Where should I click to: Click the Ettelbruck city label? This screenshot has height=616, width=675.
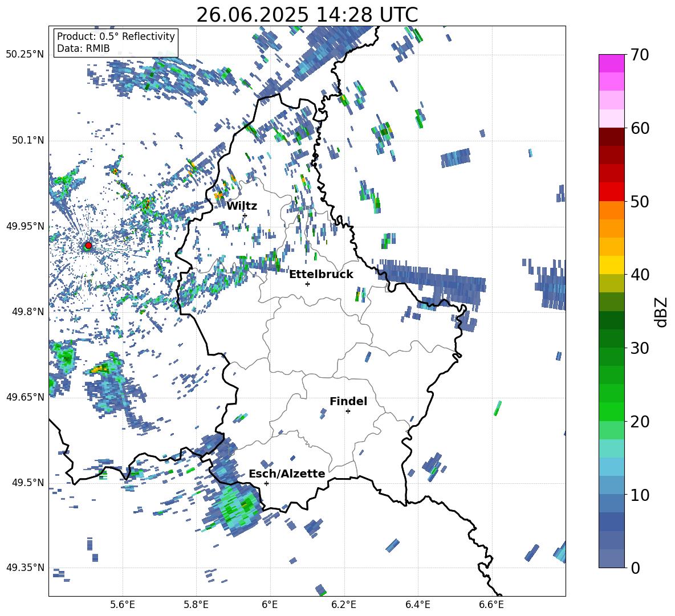coord(321,275)
